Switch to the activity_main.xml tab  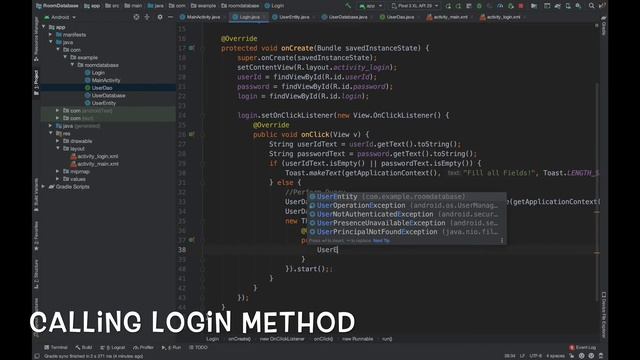pos(447,17)
